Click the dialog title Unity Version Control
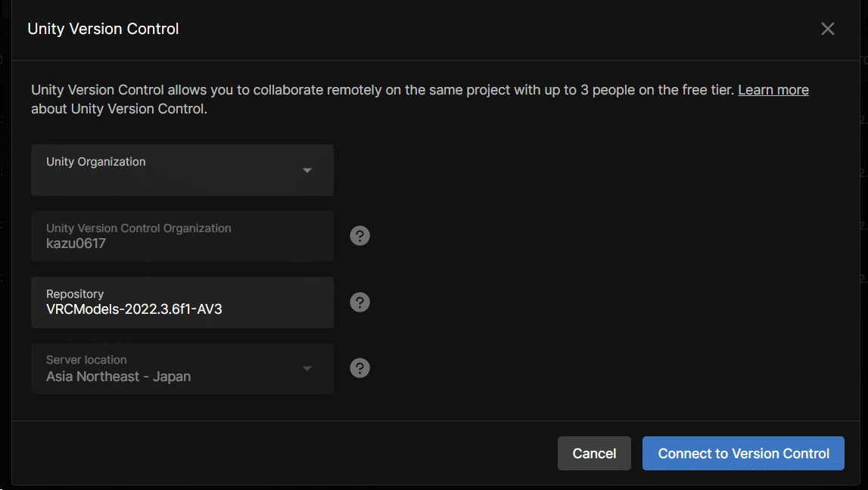The image size is (868, 490). (103, 29)
